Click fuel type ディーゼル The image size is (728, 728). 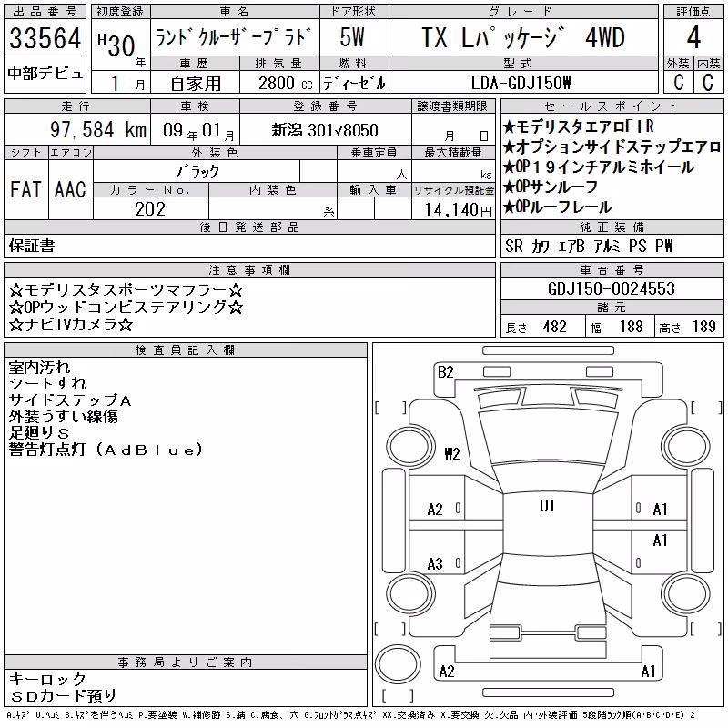coord(354,83)
